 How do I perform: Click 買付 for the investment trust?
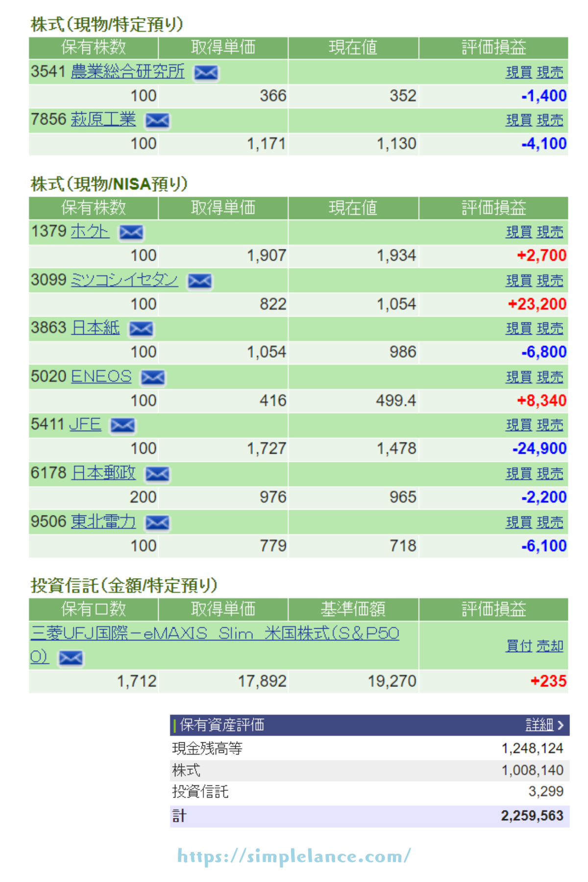[519, 646]
